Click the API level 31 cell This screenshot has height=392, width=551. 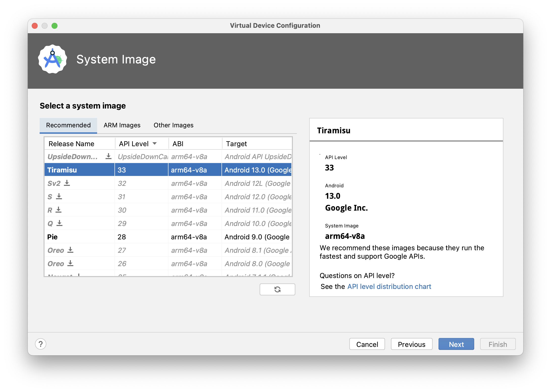click(141, 196)
